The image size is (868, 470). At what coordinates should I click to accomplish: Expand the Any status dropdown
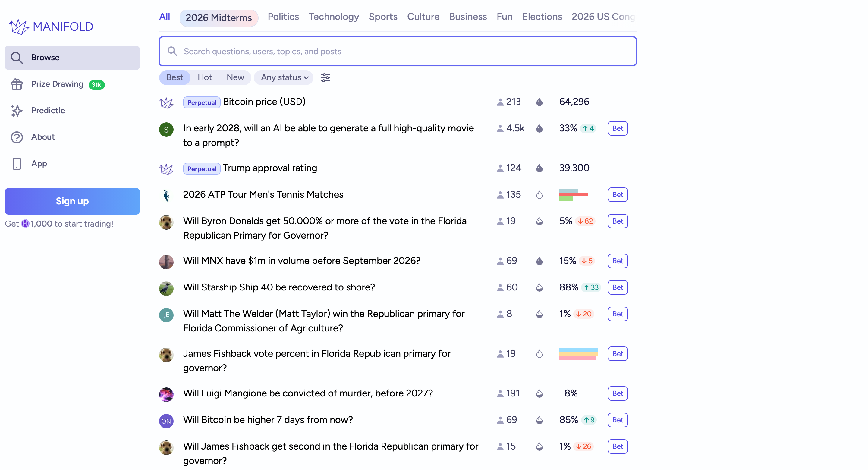(284, 77)
